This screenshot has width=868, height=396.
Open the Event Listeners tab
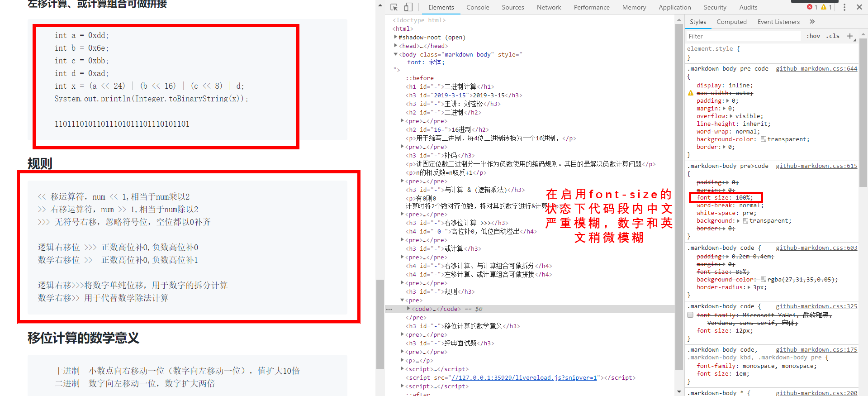click(x=778, y=22)
